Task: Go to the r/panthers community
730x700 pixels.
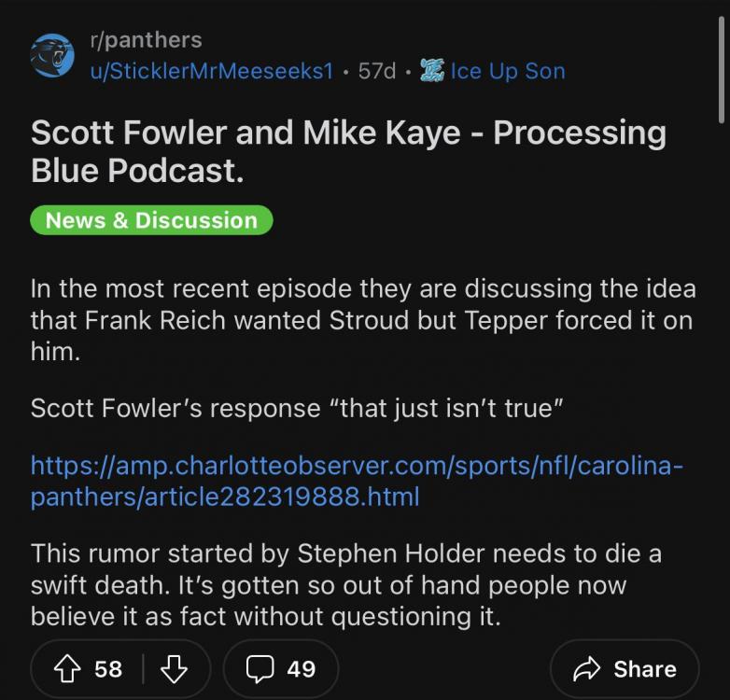Action: tap(145, 40)
